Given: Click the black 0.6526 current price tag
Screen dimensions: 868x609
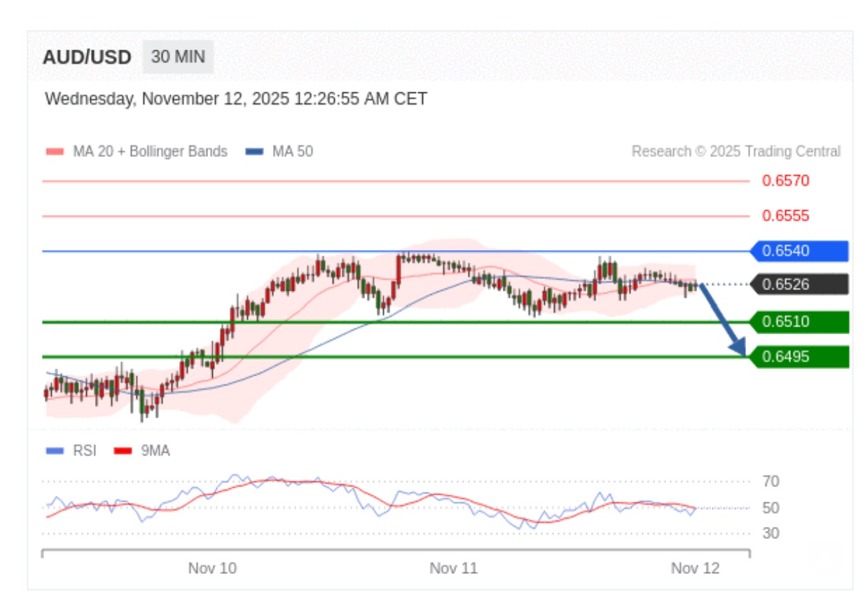Looking at the screenshot, I should (x=799, y=285).
